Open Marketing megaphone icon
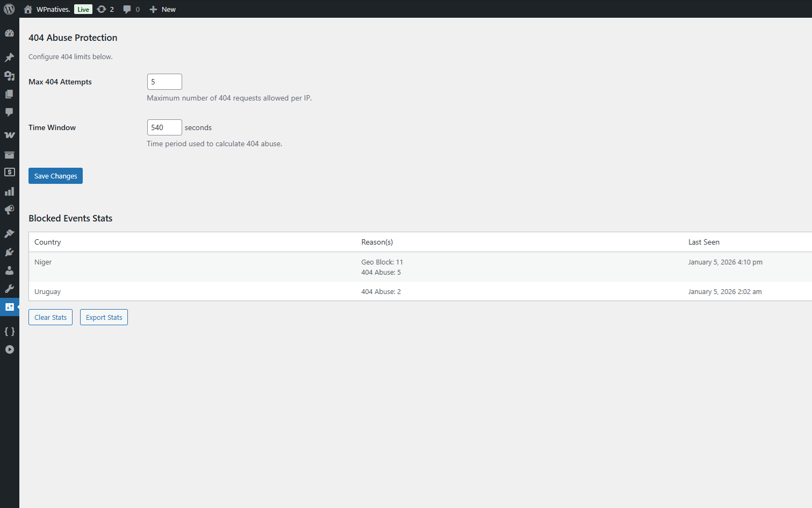Viewport: 812px width, 508px height. [x=10, y=210]
